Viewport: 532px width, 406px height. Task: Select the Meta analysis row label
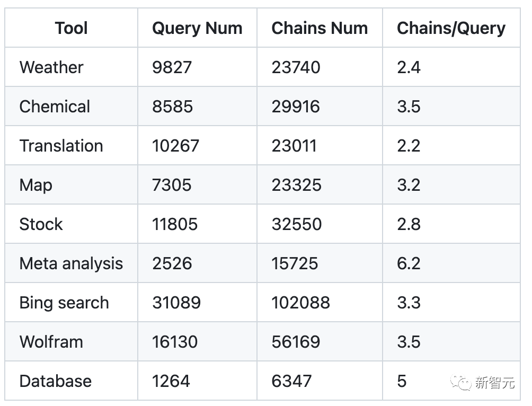pyautogui.click(x=71, y=263)
